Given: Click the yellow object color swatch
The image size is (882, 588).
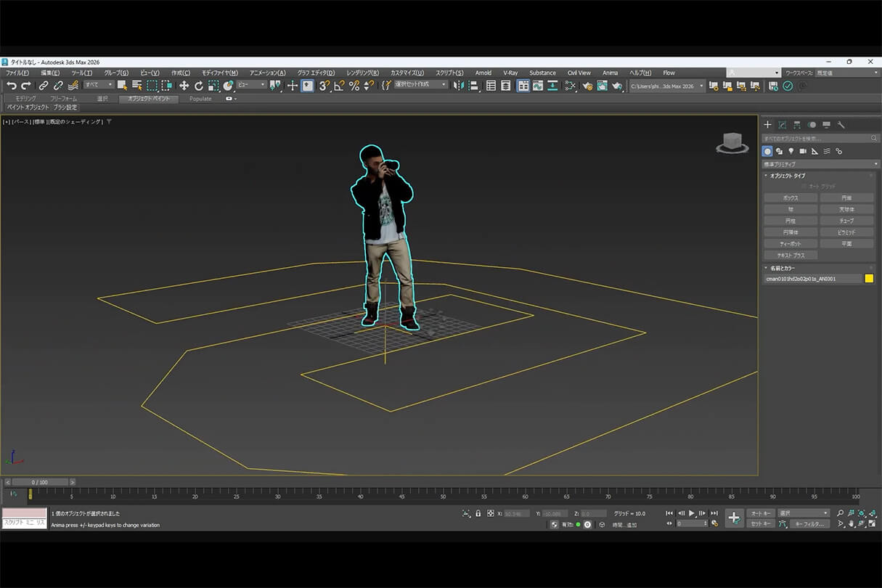Looking at the screenshot, I should (x=869, y=279).
